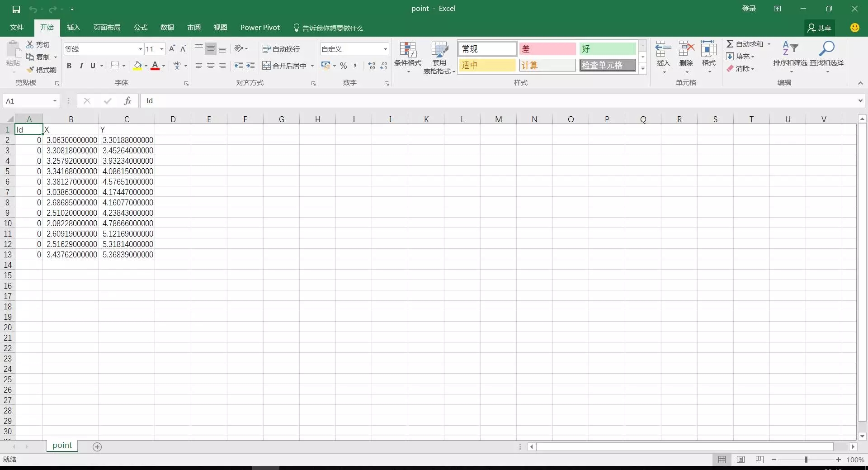
Task: Click the Undo arrow icon
Action: point(33,9)
